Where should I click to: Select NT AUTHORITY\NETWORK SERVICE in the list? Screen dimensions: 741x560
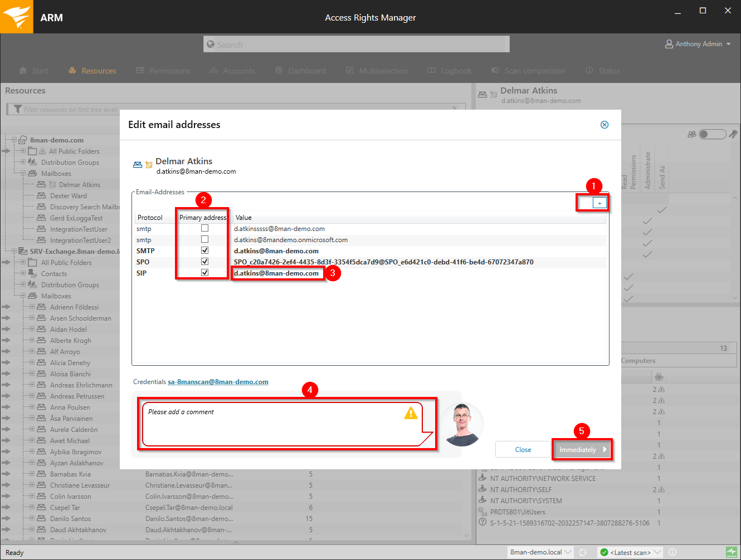[543, 478]
